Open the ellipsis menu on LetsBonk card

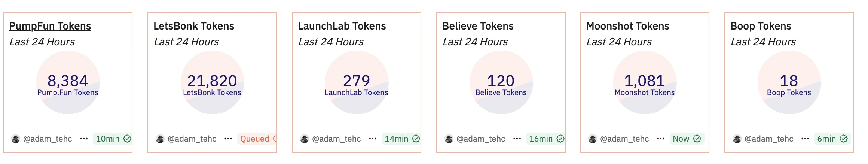click(228, 139)
